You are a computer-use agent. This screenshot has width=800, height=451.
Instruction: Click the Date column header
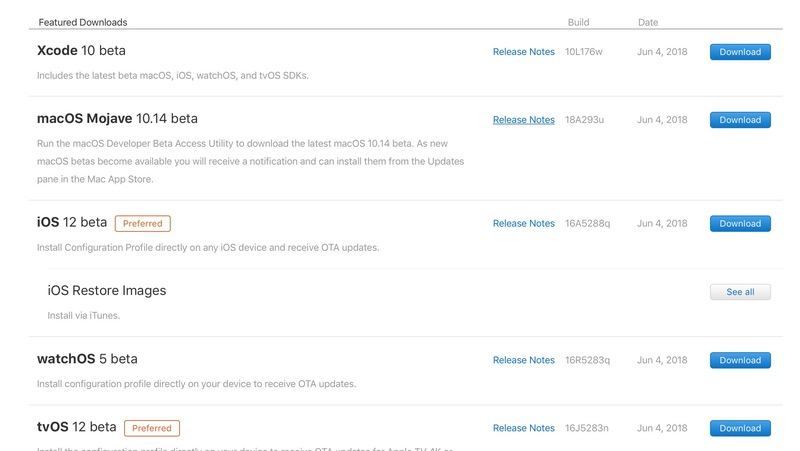(x=648, y=22)
